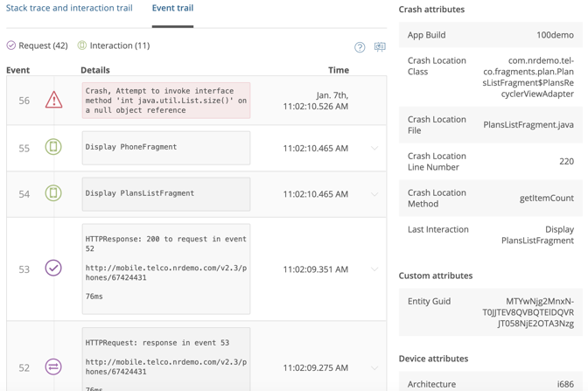Image resolution: width=588 pixels, height=391 pixels.
Task: Select the Entity Guid value
Action: pyautogui.click(x=528, y=312)
